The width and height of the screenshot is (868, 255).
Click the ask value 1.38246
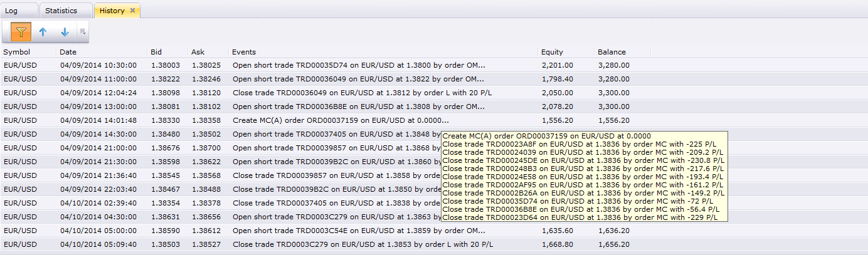(206, 79)
